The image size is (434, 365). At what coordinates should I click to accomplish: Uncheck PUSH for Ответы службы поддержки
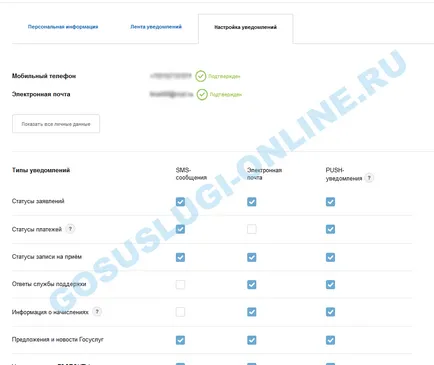click(330, 284)
